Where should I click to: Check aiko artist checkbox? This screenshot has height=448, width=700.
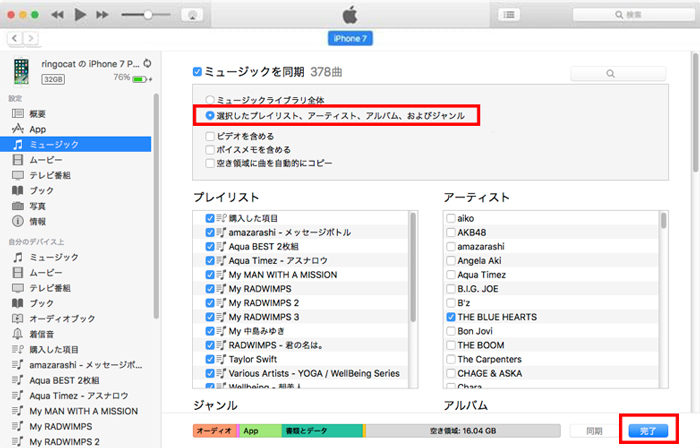click(x=451, y=218)
